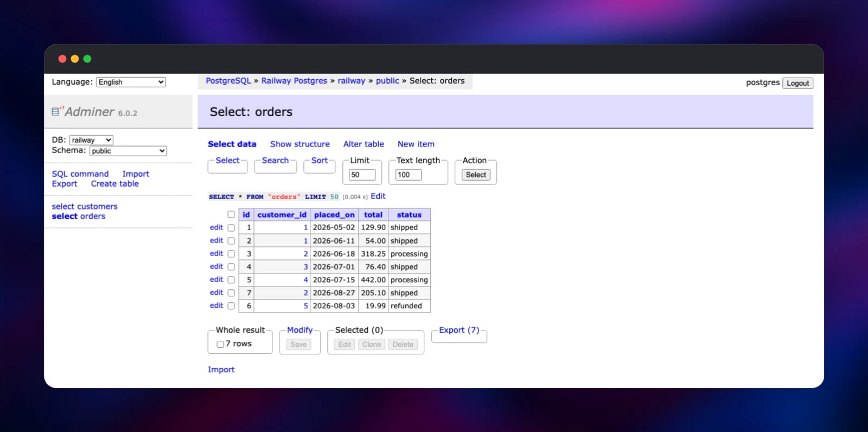Click the railway breadcrumb link
Screen dimensions: 868x432
coord(352,81)
